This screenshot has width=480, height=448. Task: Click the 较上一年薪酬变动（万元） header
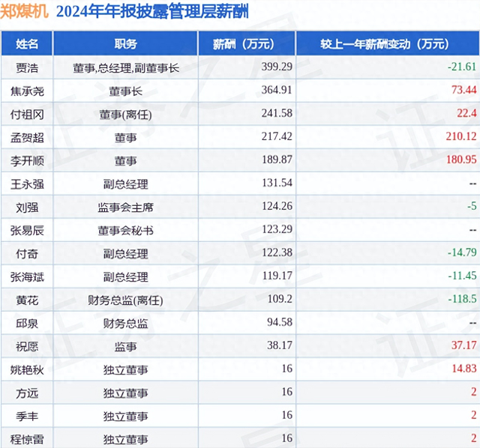point(388,43)
